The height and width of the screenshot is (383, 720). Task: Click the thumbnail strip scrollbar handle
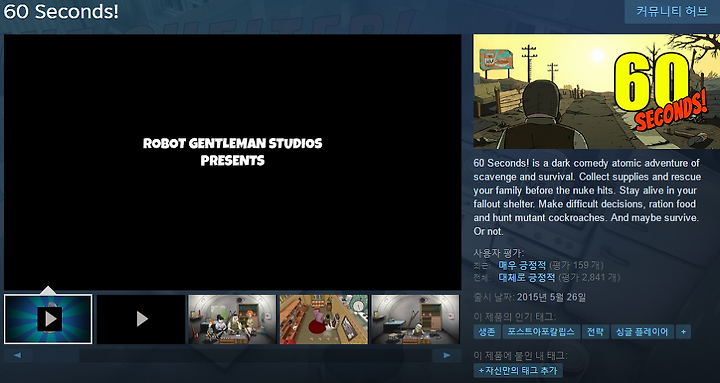56,355
